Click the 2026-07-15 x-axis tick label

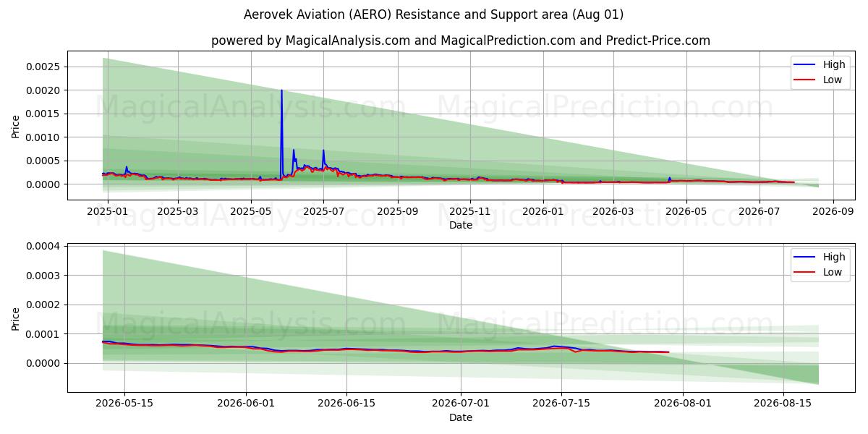pos(561,404)
